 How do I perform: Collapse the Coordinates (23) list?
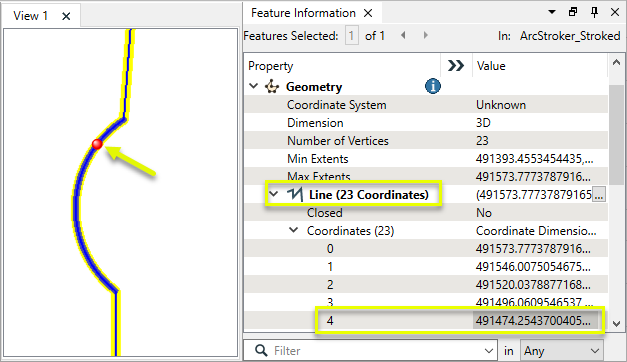coord(294,230)
